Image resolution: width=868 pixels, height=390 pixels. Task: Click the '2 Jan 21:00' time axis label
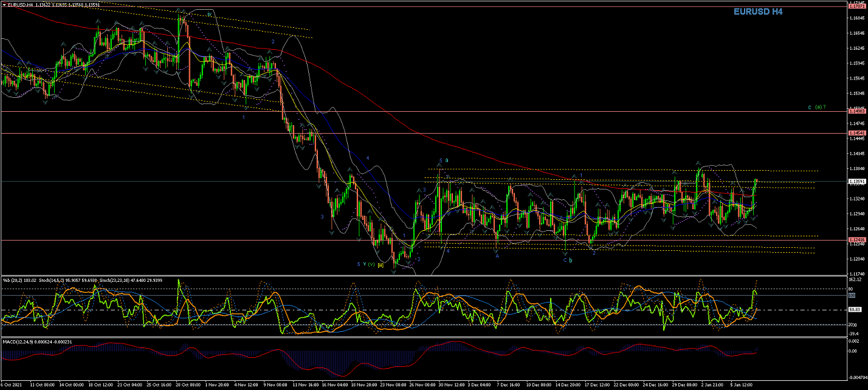[714, 385]
